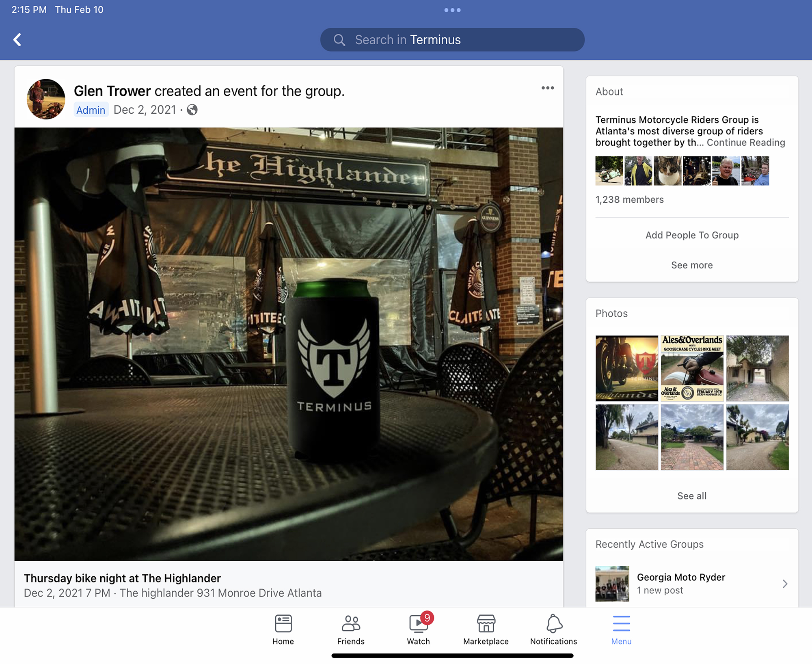Open the brick pathway garden photo
This screenshot has height=664, width=812.
692,437
